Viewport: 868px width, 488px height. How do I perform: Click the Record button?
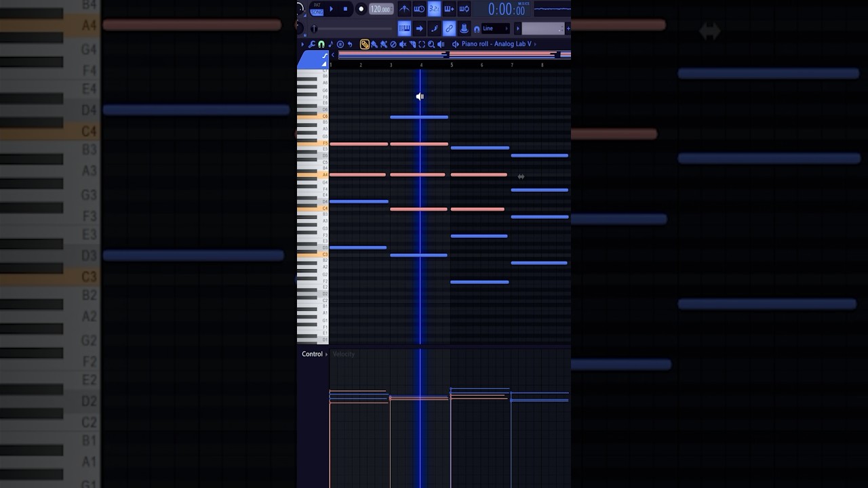pos(361,9)
